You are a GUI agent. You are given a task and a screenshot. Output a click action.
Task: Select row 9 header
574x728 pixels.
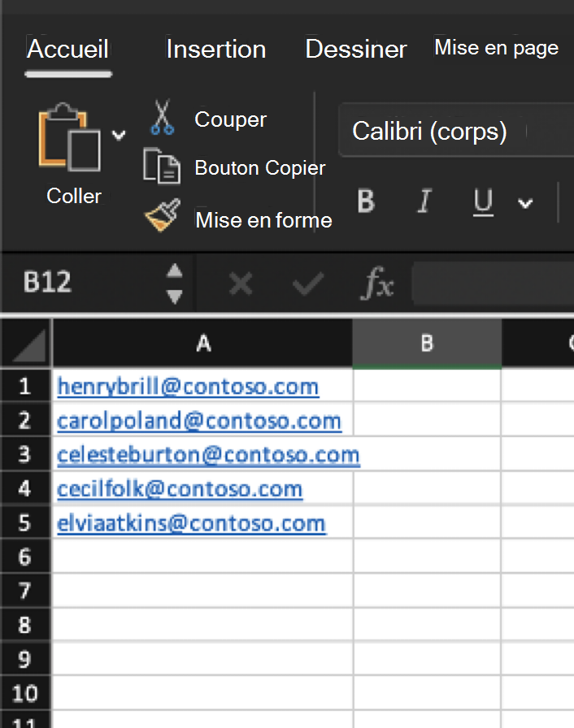tap(25, 659)
